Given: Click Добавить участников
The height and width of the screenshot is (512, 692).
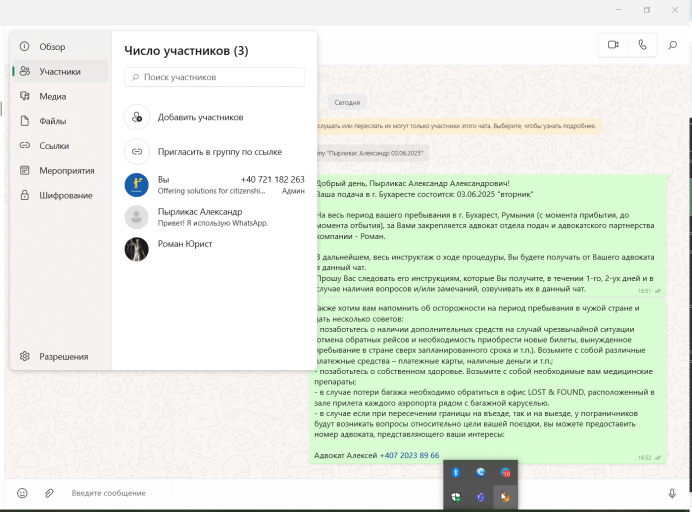Looking at the screenshot, I should coord(214,117).
